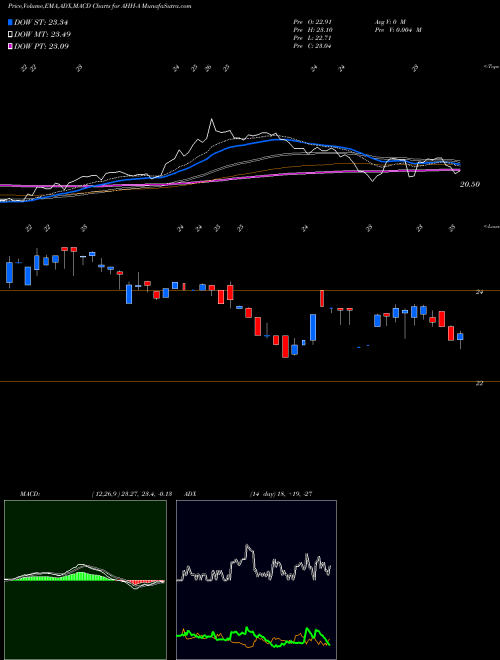Click the 'Pre H: 23.10' value
The image size is (500, 660).
(312, 30)
